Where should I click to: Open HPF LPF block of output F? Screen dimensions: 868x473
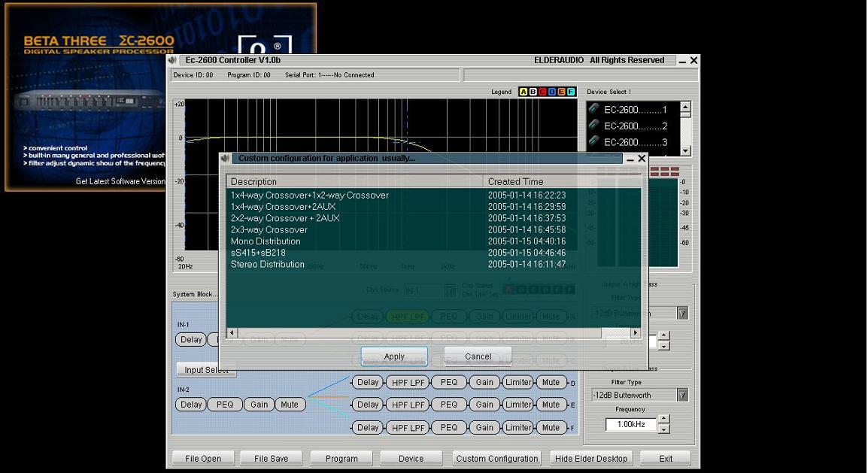[x=408, y=428]
